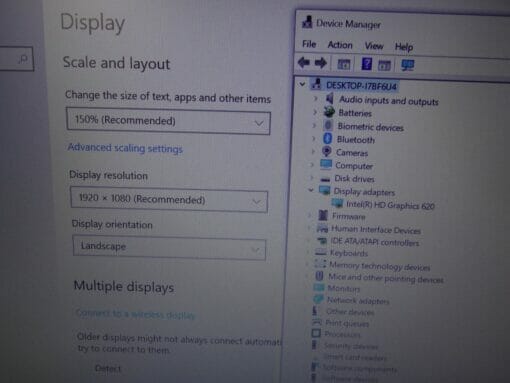Click the Detect button under Multiple displays

pyautogui.click(x=107, y=368)
